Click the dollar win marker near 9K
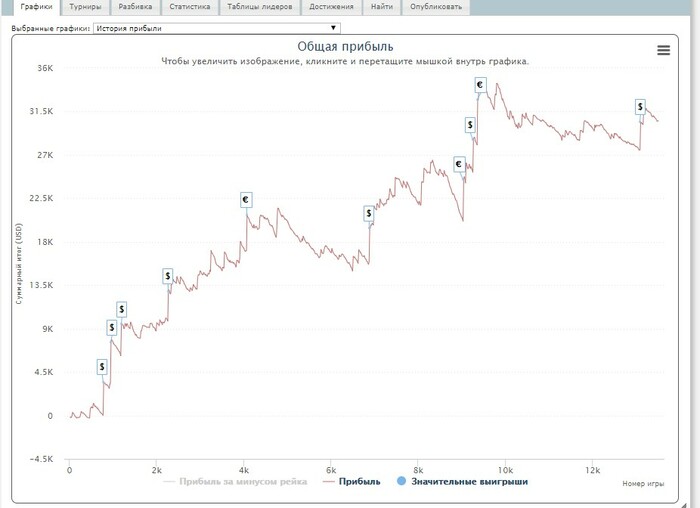700x508 pixels. [112, 328]
